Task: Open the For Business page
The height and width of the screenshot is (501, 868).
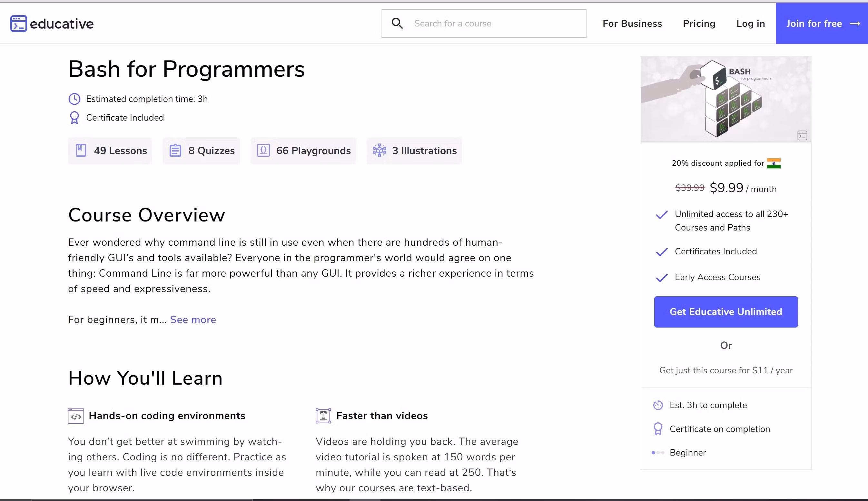Action: tap(632, 24)
